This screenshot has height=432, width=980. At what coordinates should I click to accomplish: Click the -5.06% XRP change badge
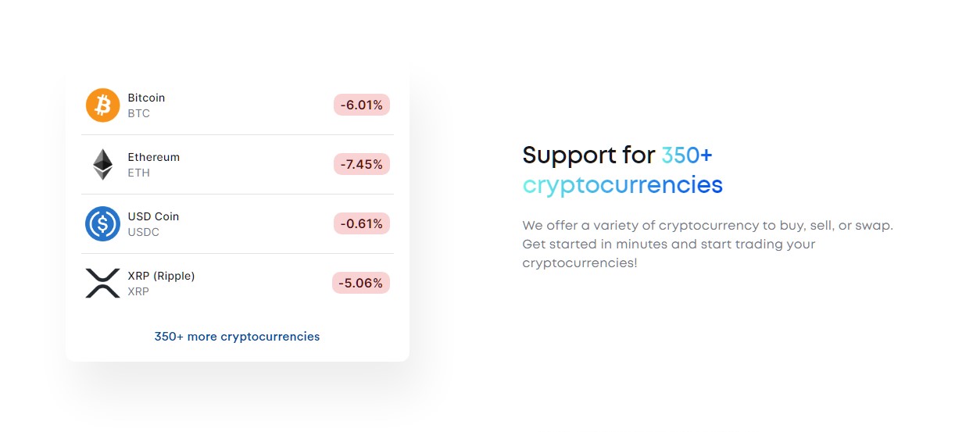click(361, 283)
